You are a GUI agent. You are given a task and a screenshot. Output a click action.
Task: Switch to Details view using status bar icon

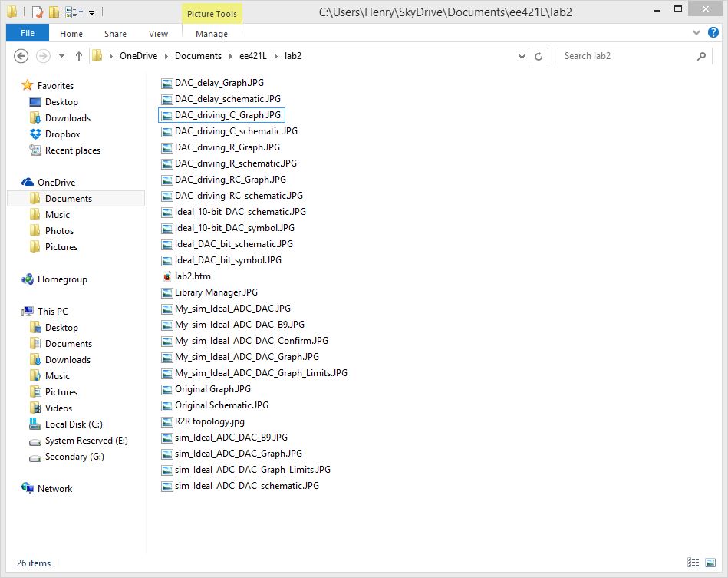tap(693, 563)
